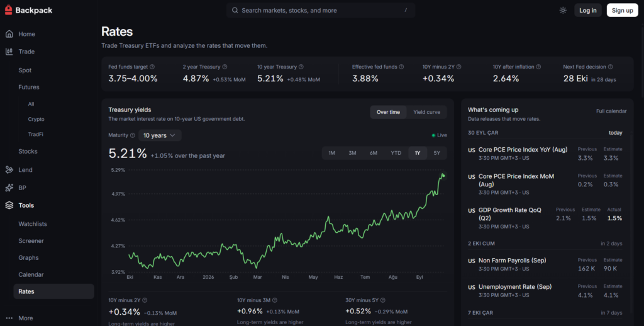Expand the More menu in sidebar
The height and width of the screenshot is (326, 644).
point(19,318)
